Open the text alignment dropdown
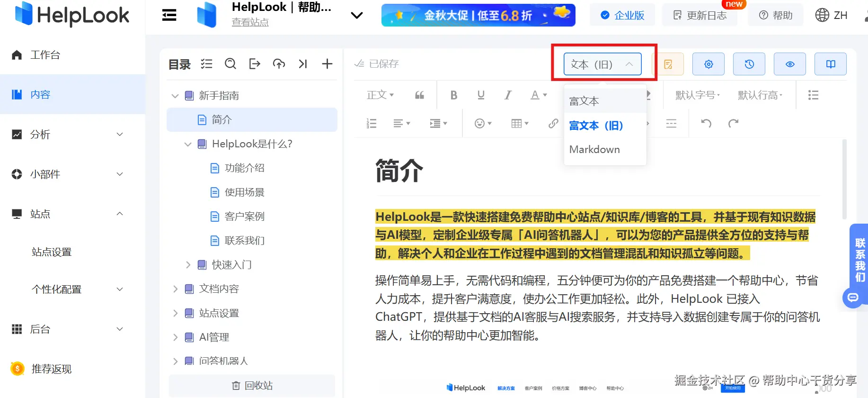This screenshot has height=398, width=868. 402,124
